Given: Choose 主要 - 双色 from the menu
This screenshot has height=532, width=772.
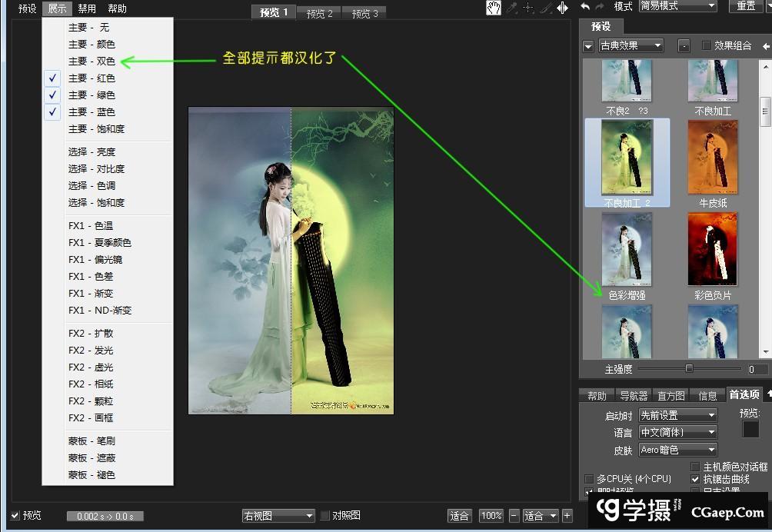Looking at the screenshot, I should (92, 62).
